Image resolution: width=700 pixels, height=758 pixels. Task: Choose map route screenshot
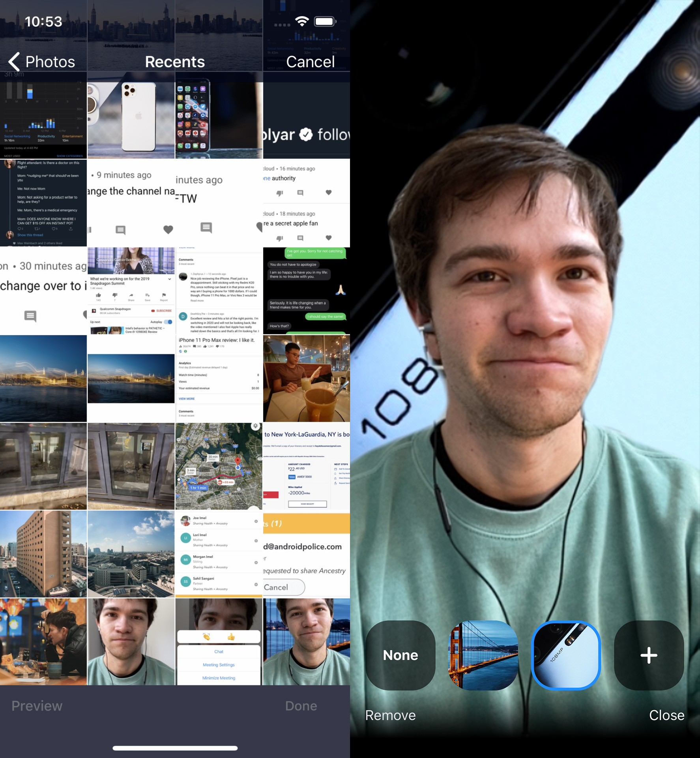219,466
